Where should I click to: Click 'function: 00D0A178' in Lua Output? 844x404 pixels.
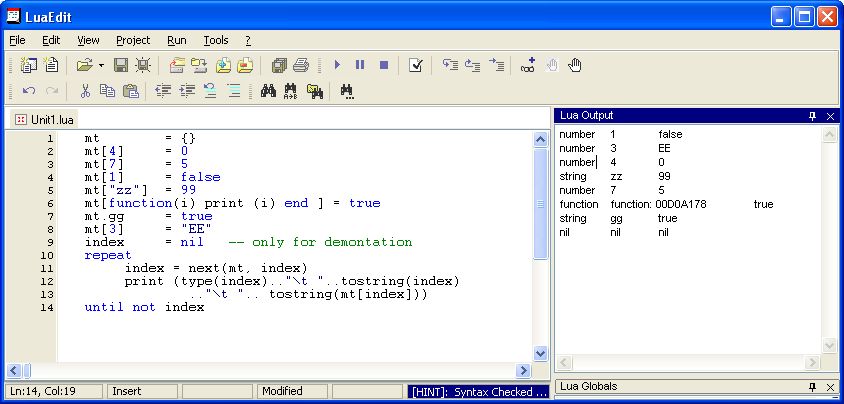(x=658, y=204)
